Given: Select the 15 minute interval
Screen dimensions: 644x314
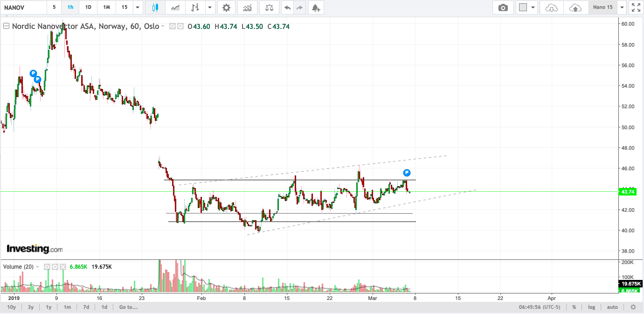Looking at the screenshot, I should (x=124, y=7).
